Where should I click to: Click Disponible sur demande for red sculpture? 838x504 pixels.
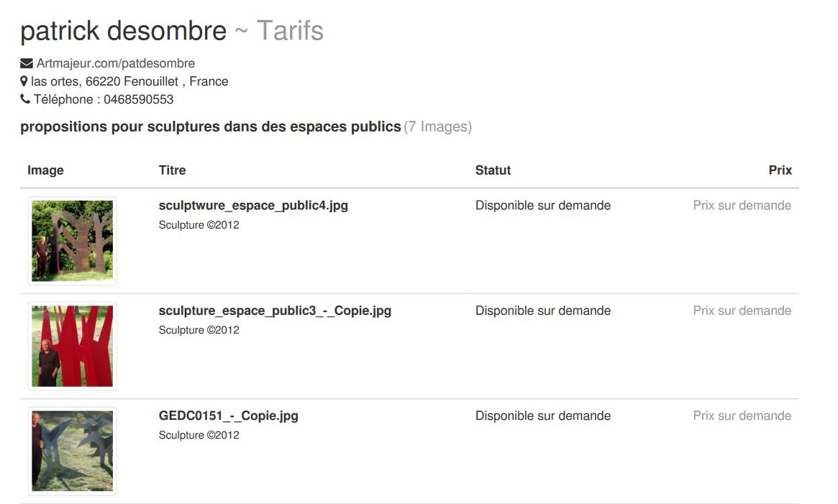[x=543, y=311]
